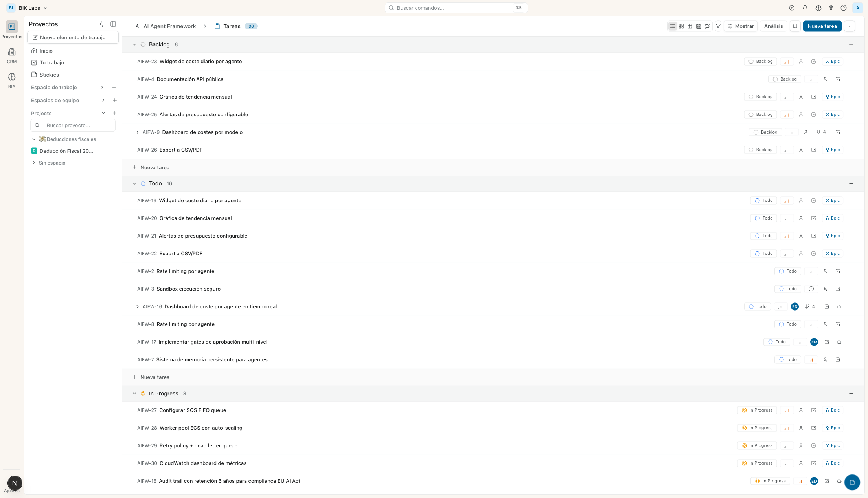
Task: Click the bookmark icon in the toolbar
Action: (x=795, y=26)
